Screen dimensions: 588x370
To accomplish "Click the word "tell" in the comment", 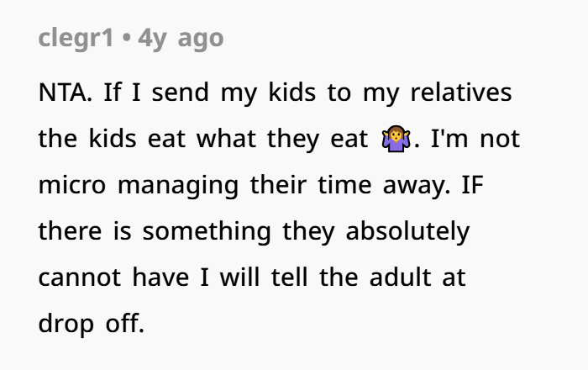I will 289,277.
